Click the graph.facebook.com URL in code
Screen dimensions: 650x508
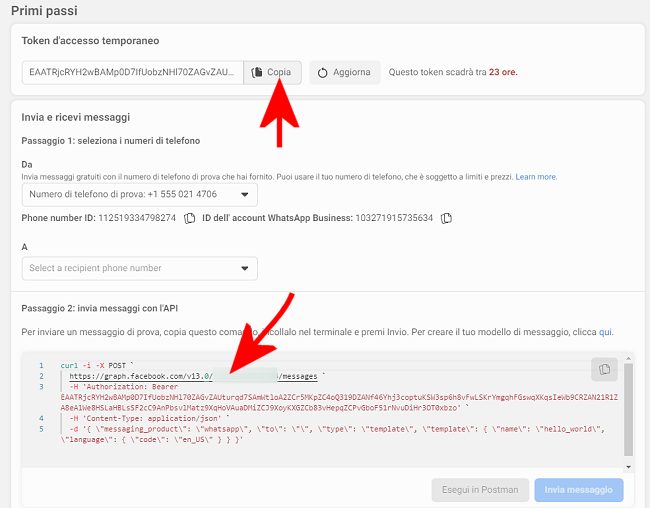tap(193, 377)
